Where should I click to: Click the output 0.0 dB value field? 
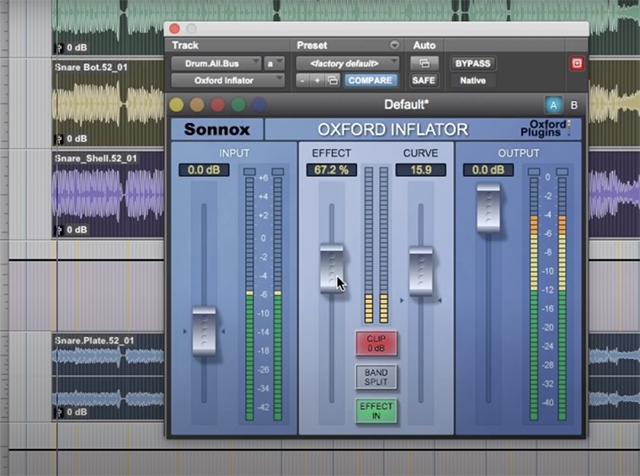point(488,170)
